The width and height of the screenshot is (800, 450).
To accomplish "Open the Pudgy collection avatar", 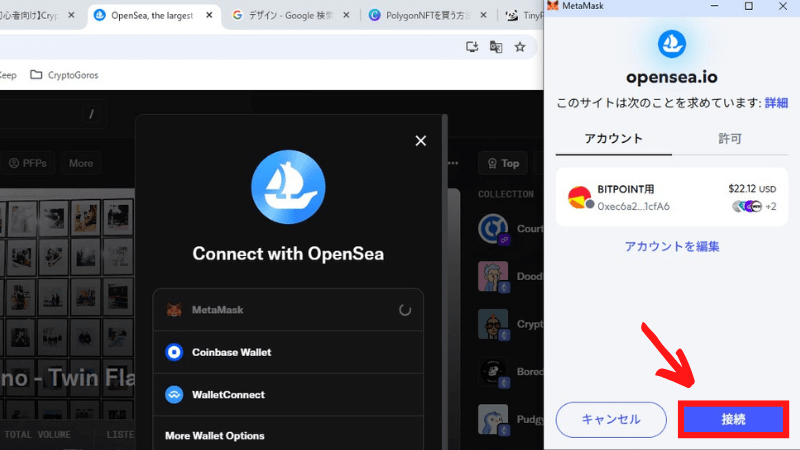I will pyautogui.click(x=493, y=419).
